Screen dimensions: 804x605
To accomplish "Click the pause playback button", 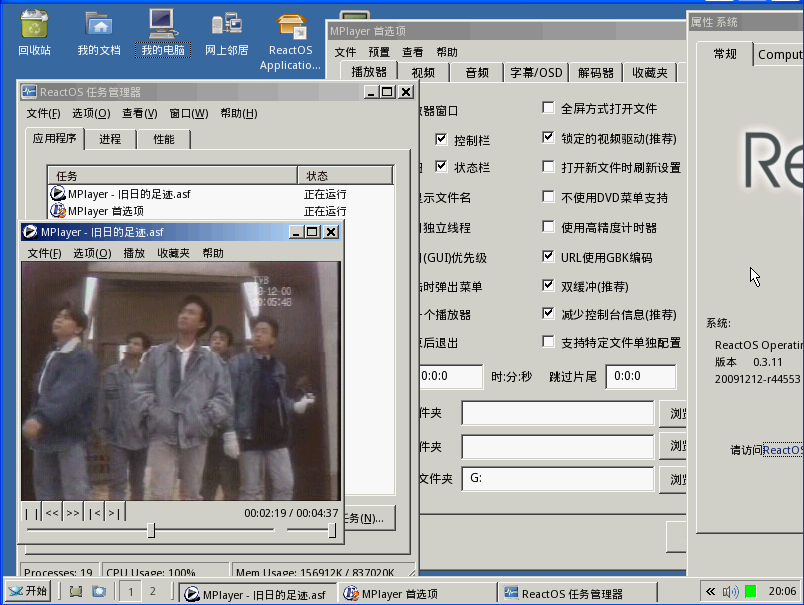I will point(31,513).
